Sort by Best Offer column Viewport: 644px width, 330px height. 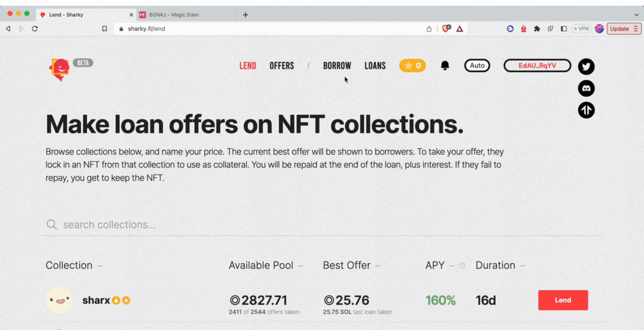347,266
